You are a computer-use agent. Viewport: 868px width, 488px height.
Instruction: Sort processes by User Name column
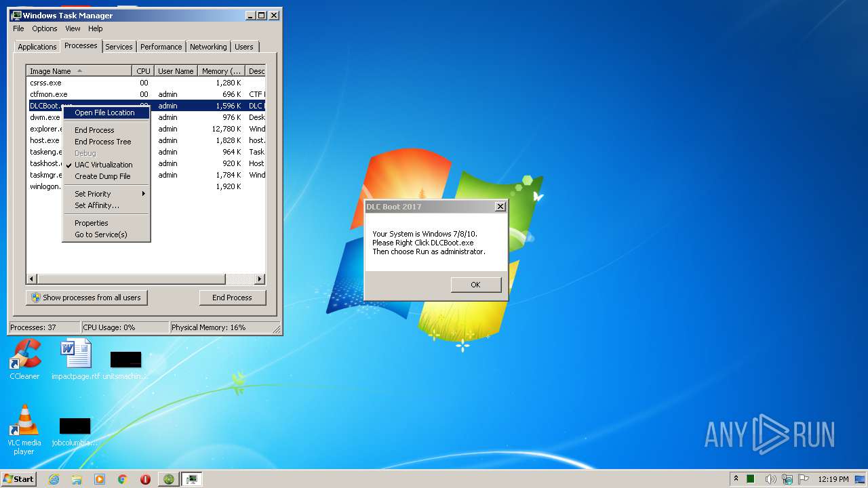click(x=176, y=71)
